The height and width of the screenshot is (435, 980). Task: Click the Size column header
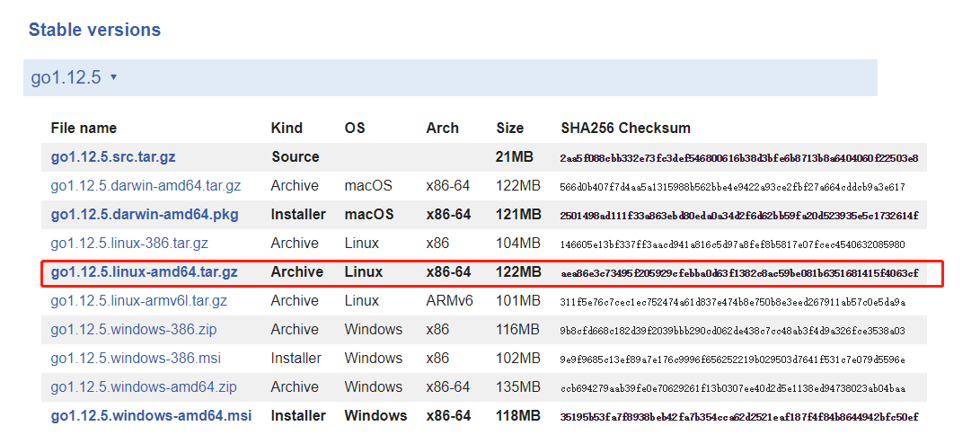[509, 128]
